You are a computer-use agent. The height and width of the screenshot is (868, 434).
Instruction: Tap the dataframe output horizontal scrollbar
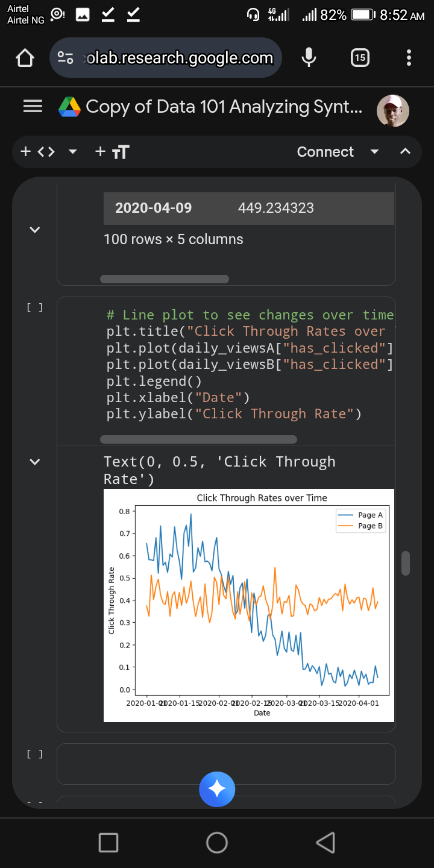tap(165, 279)
